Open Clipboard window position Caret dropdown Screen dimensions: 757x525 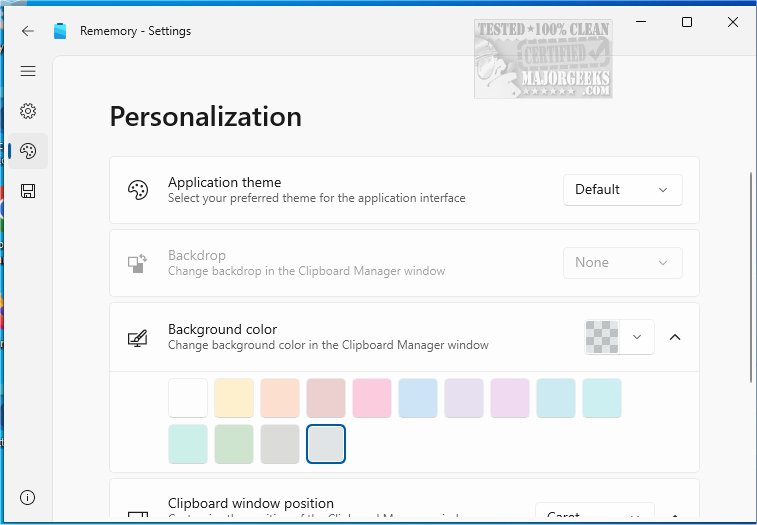(x=594, y=516)
